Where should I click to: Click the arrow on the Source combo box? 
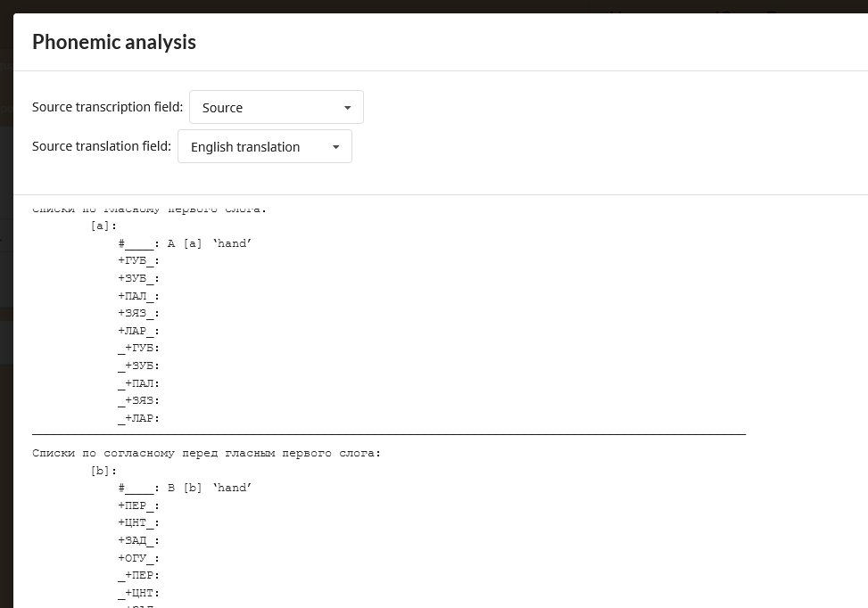pos(347,107)
